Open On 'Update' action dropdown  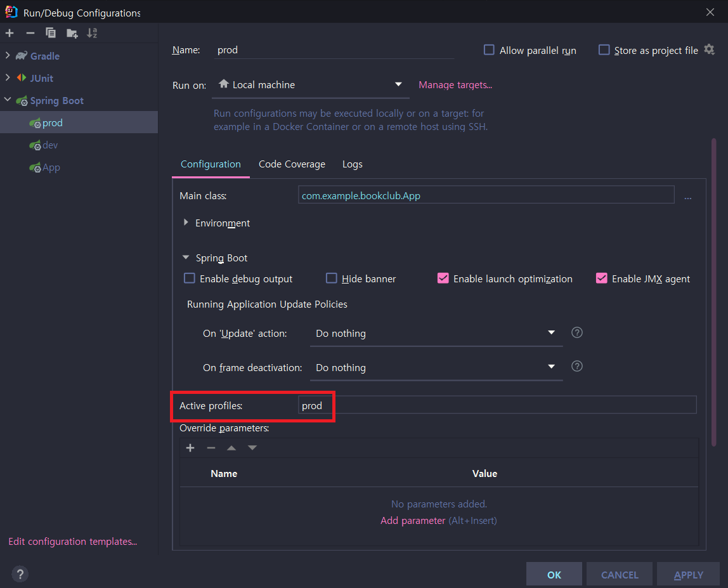click(436, 334)
